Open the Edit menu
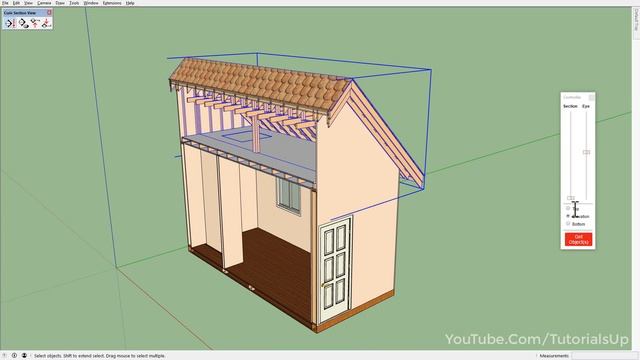The height and width of the screenshot is (360, 640). pyautogui.click(x=16, y=3)
